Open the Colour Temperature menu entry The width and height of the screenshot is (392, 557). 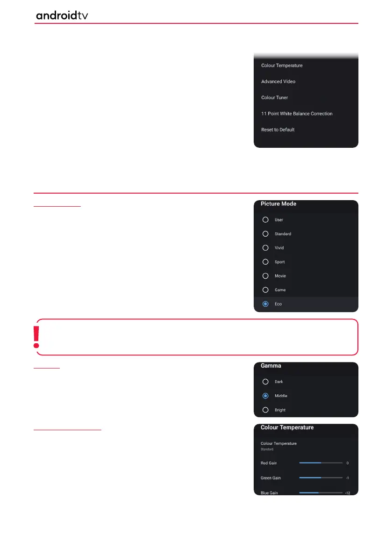point(306,65)
